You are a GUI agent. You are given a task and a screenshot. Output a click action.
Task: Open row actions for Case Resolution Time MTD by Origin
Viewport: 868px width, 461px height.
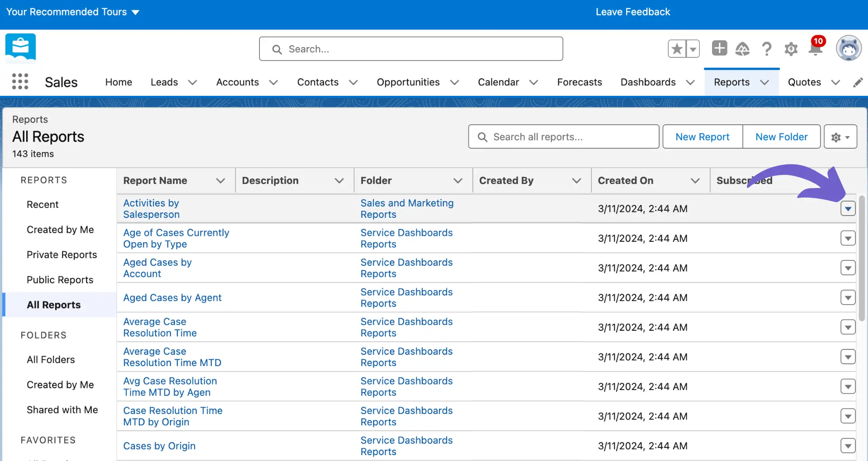pos(848,416)
